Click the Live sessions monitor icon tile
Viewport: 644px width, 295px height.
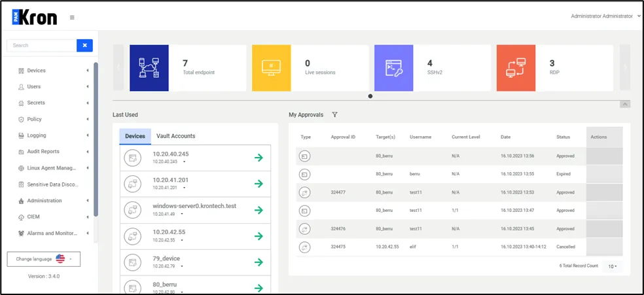click(272, 67)
